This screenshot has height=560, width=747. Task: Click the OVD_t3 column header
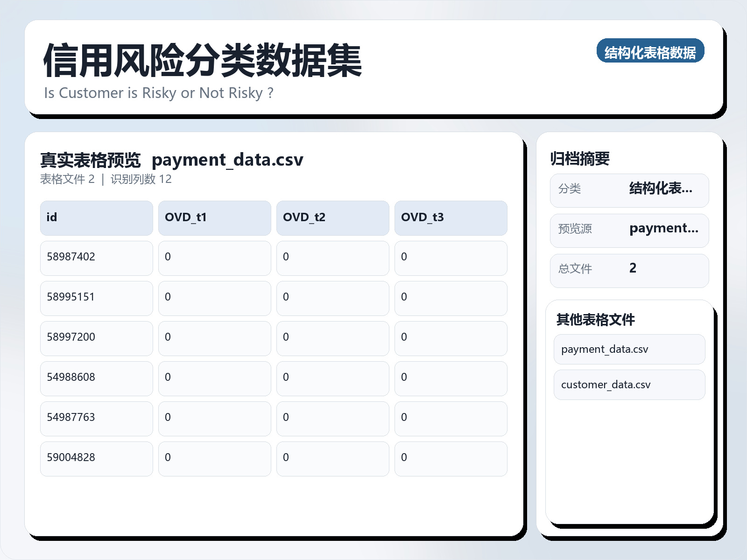click(x=451, y=218)
